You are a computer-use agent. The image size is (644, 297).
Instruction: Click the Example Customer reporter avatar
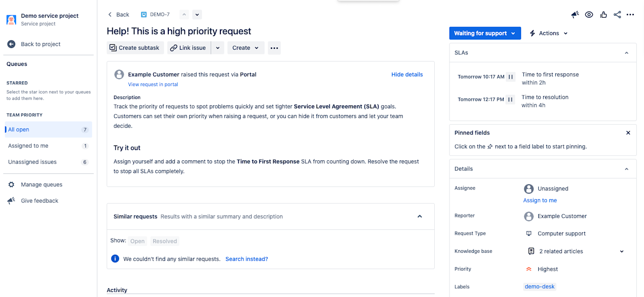click(529, 216)
